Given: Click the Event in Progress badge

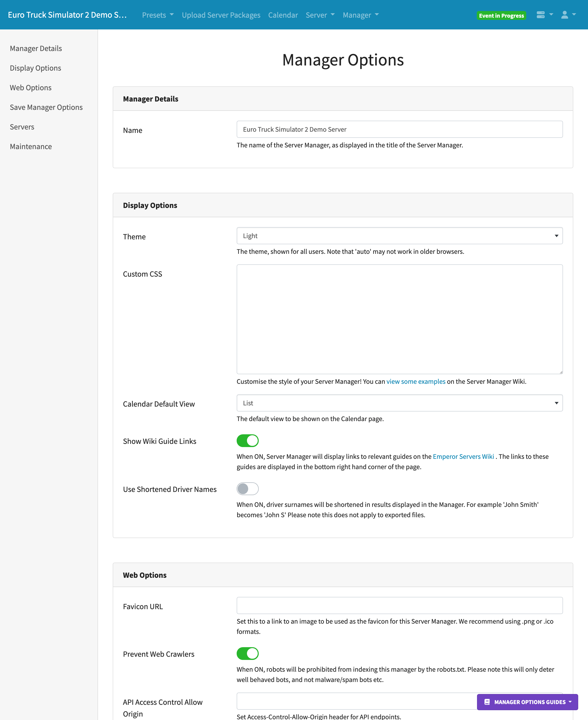Looking at the screenshot, I should click(x=501, y=16).
